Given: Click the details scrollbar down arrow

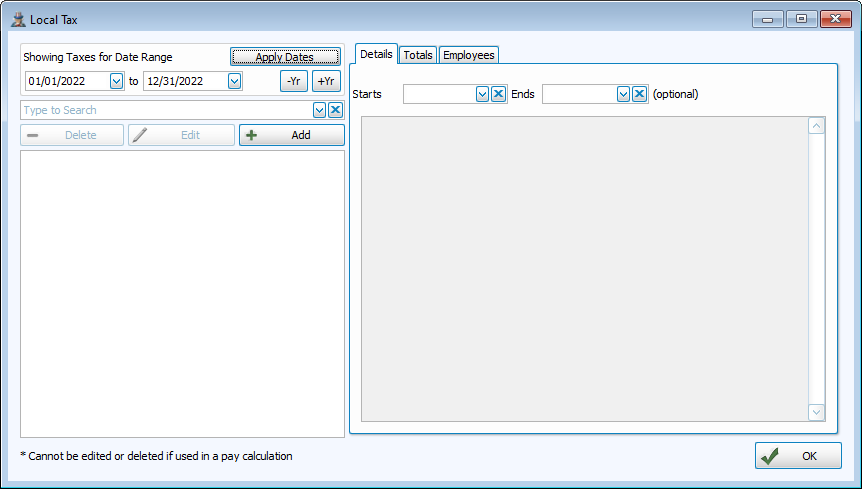Looking at the screenshot, I should 816,412.
